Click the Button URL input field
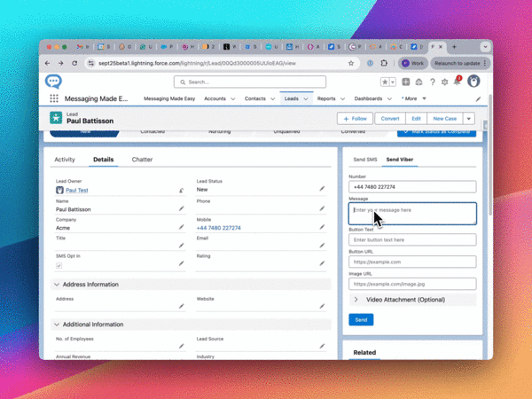This screenshot has width=532, height=399. 412,262
